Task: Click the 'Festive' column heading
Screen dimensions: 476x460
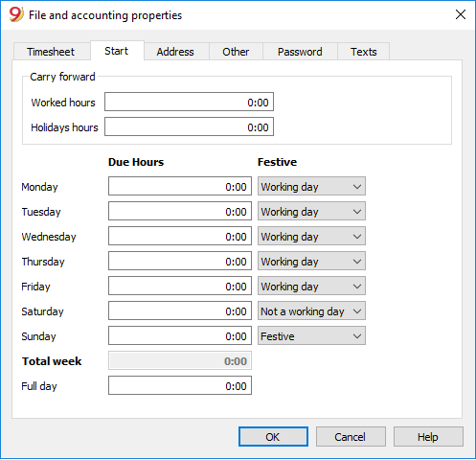Action: click(x=277, y=162)
